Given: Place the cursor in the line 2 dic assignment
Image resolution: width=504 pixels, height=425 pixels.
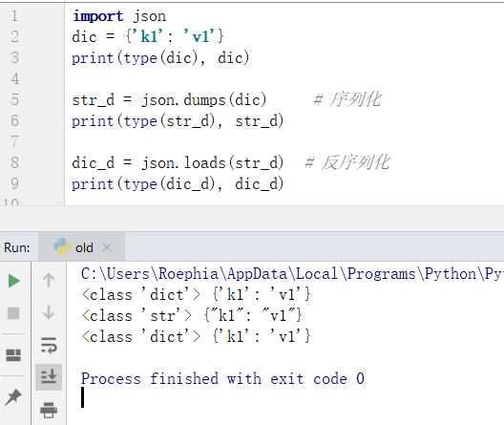Looking at the screenshot, I should pyautogui.click(x=148, y=36).
